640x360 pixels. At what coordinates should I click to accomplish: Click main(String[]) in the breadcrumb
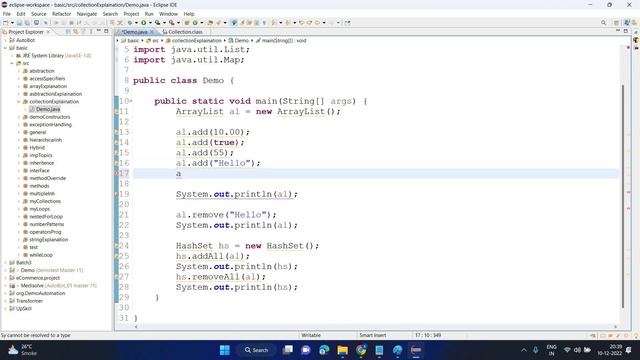point(284,40)
